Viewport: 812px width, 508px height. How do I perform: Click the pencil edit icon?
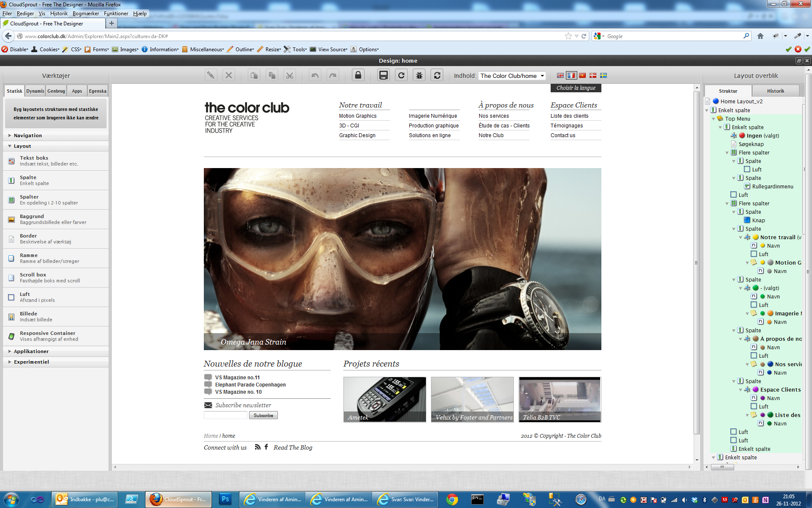click(211, 76)
